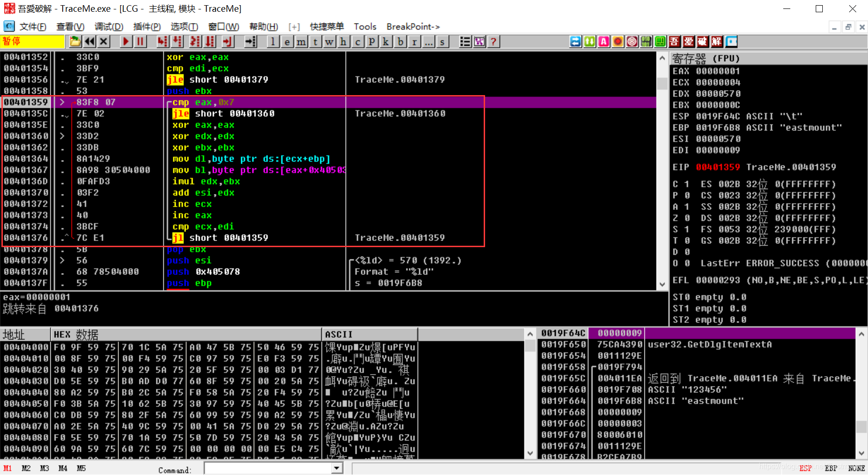Switch to the M3 dump tab

point(44,468)
